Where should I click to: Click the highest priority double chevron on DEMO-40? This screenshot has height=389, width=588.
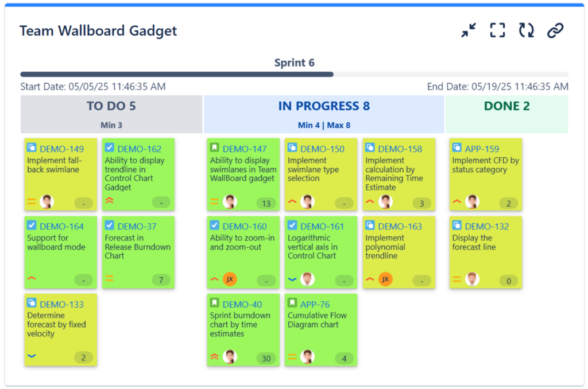[x=214, y=356]
